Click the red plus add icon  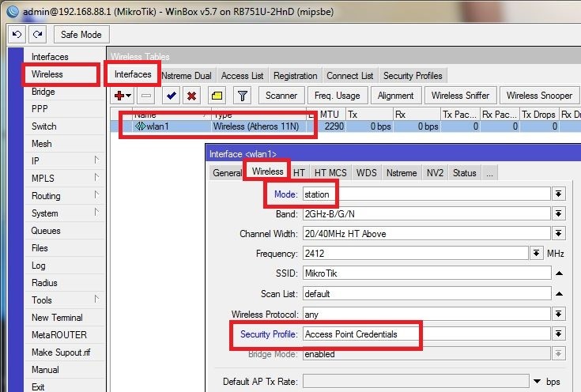123,96
